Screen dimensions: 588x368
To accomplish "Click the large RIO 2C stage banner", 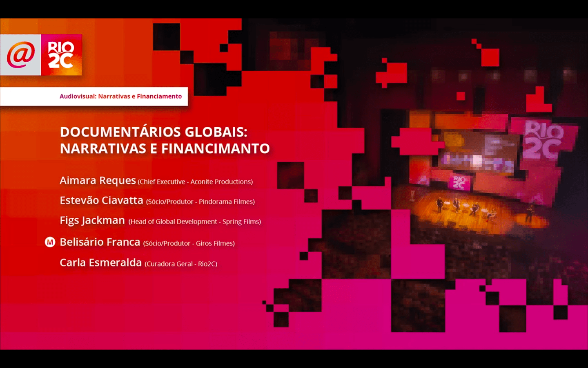I will pyautogui.click(x=543, y=140).
